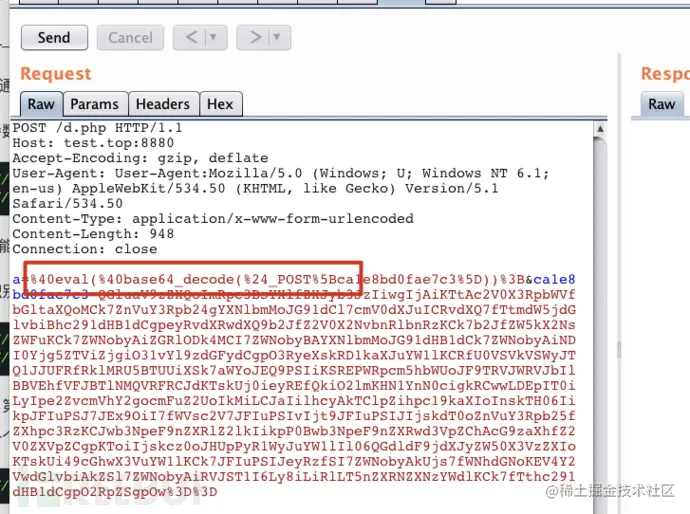Open the forward history dropdown arrow
This screenshot has height=514, width=690.
click(277, 37)
